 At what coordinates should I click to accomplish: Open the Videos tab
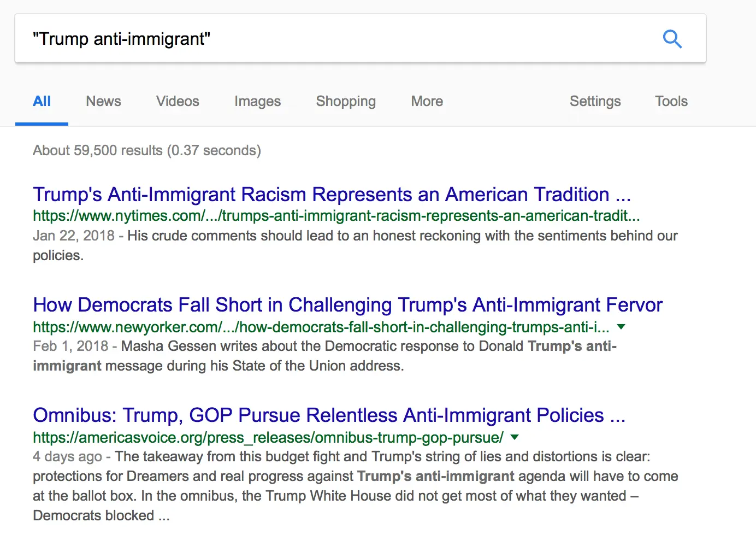[x=178, y=102]
